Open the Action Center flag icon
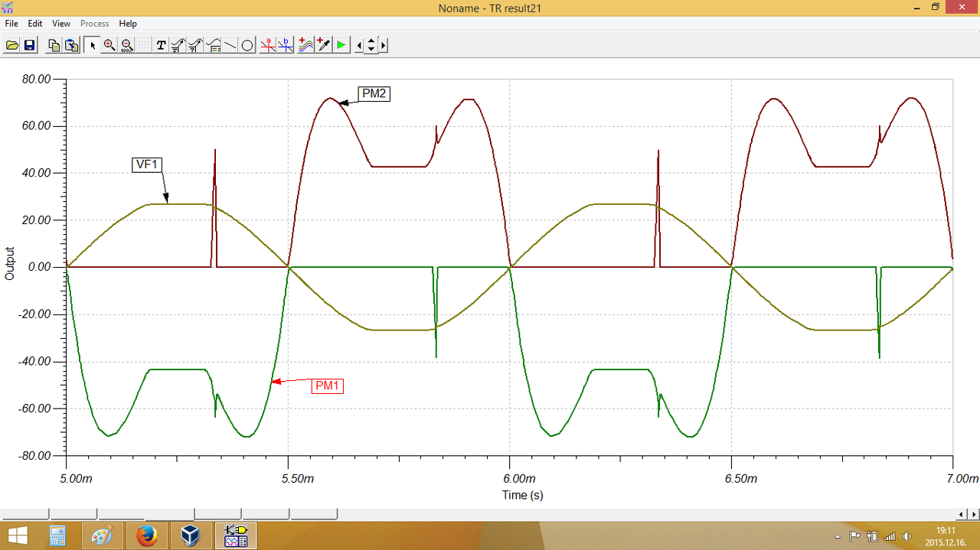The image size is (980, 550). 855,536
